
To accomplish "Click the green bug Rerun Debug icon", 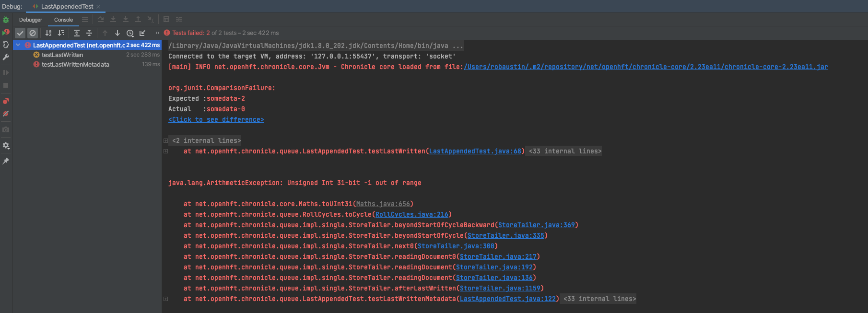I will (x=6, y=20).
